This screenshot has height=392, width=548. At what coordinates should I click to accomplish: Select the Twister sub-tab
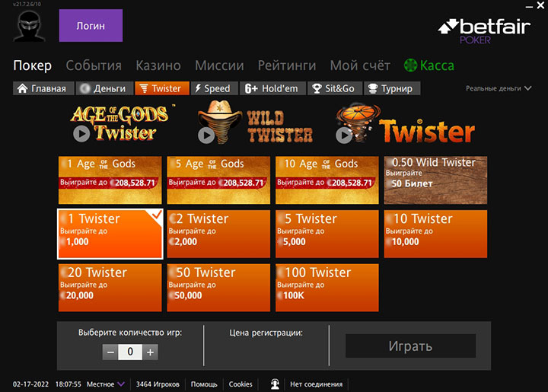[162, 88]
